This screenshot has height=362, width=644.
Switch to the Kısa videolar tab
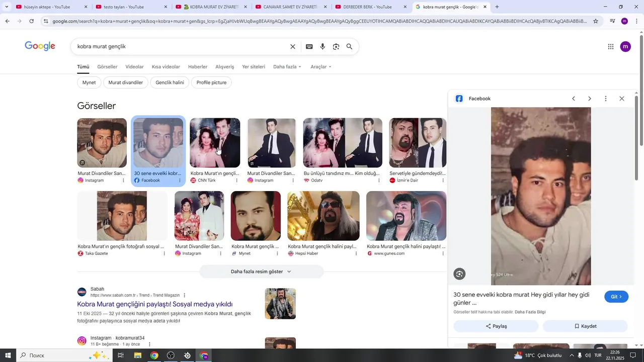tap(166, 67)
